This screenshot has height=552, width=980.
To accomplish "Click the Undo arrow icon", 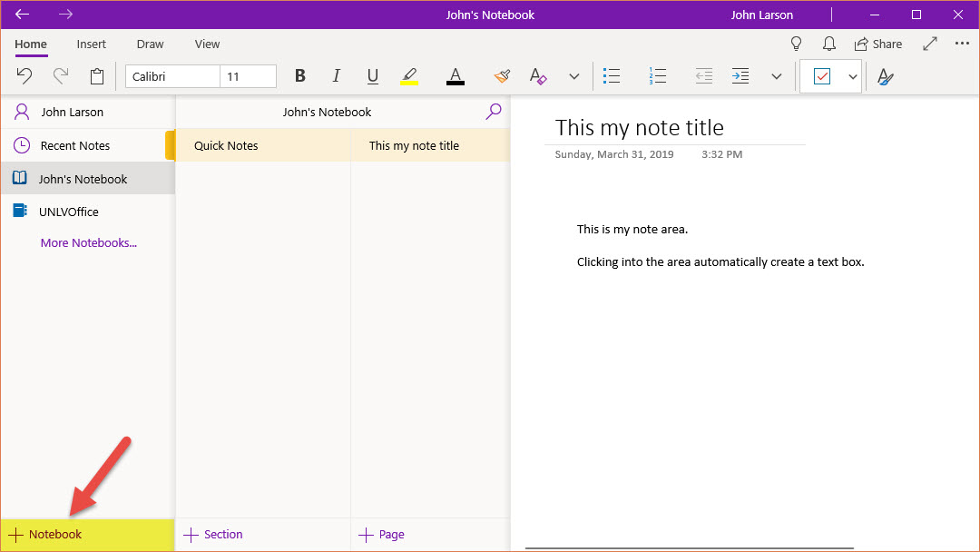I will (24, 76).
